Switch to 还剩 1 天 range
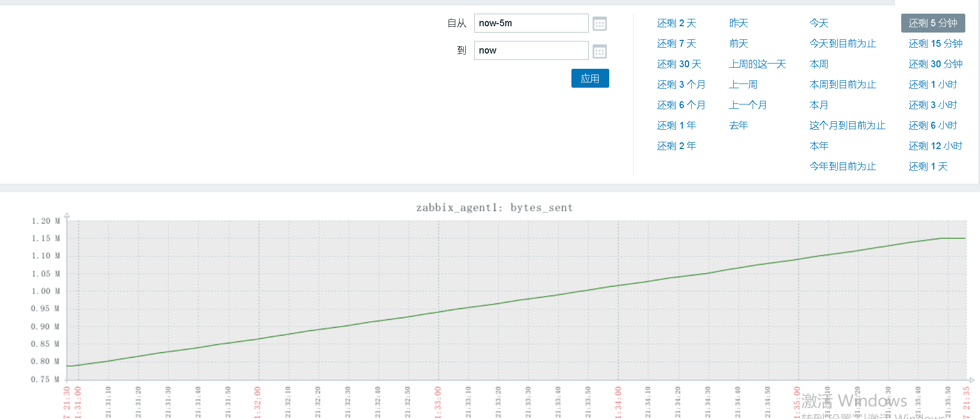The width and height of the screenshot is (980, 419). pyautogui.click(x=928, y=166)
